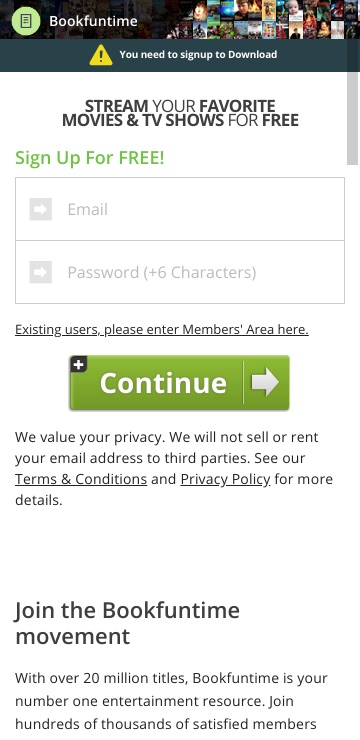Click the green Continue button
The image size is (360, 740).
(x=179, y=383)
